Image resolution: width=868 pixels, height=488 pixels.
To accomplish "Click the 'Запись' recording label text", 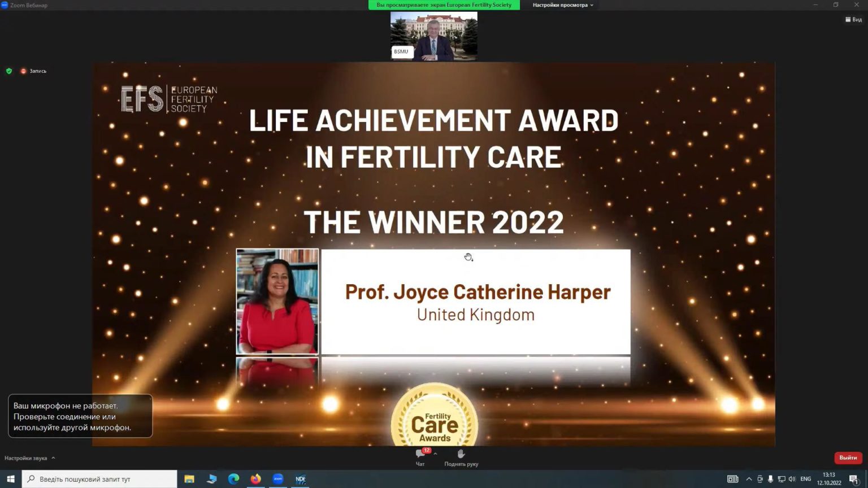I will (38, 71).
